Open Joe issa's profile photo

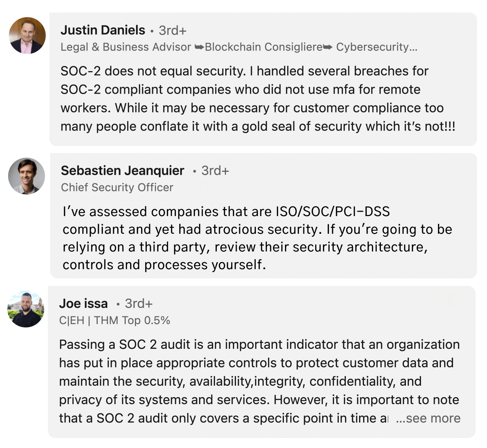(26, 309)
